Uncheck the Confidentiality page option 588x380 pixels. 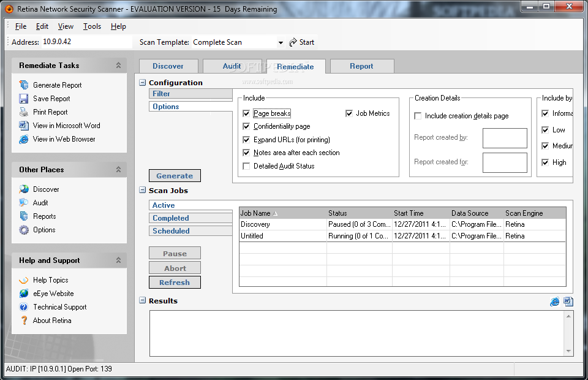(x=246, y=126)
